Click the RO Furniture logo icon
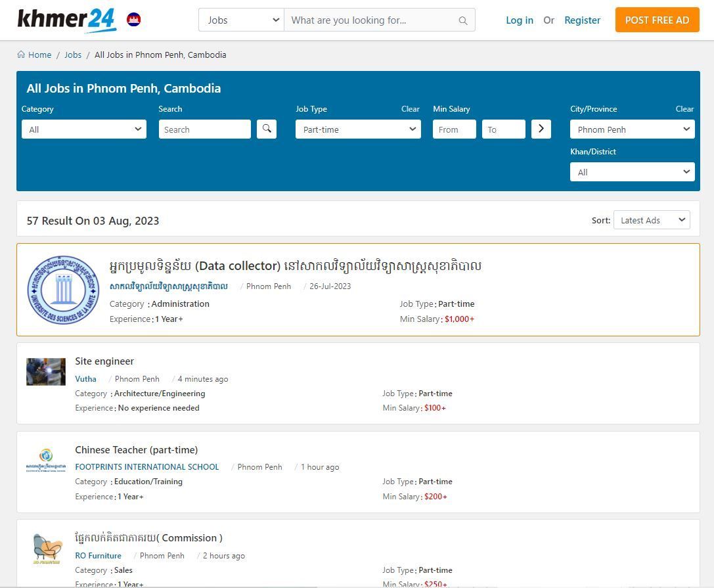The image size is (714, 588). 46,549
